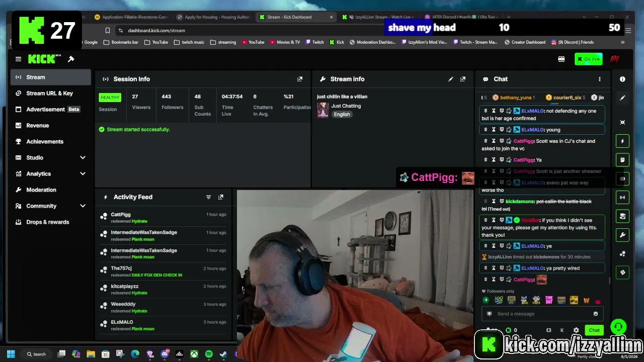Click the browser address bar URL
Screen dimensions: 644x362
pos(156,31)
